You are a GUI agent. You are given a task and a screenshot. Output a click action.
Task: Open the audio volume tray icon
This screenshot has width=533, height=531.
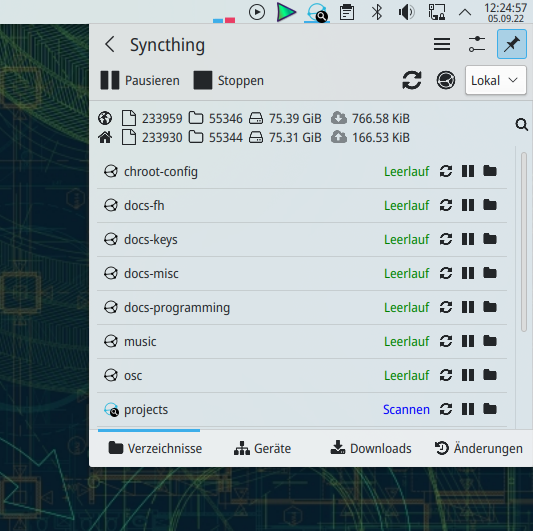406,13
